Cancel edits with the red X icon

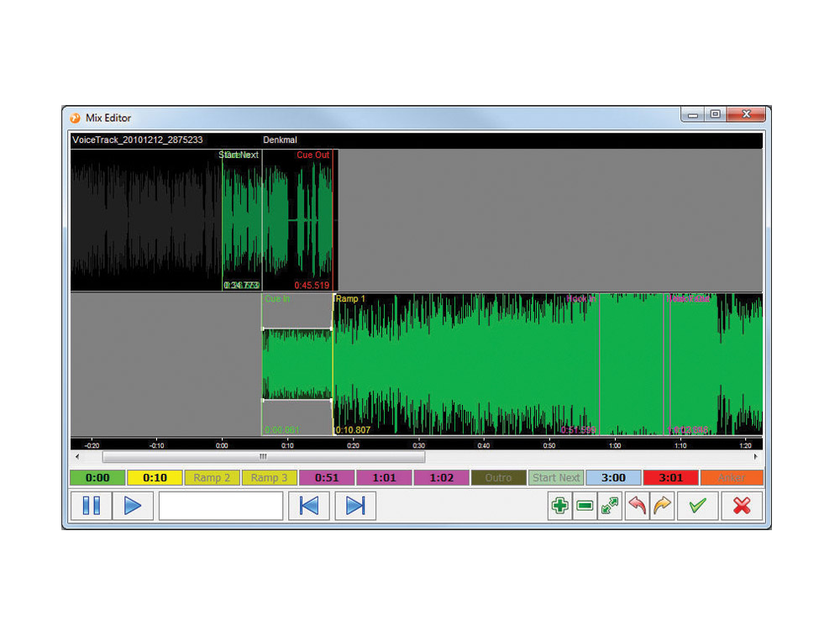coord(742,506)
